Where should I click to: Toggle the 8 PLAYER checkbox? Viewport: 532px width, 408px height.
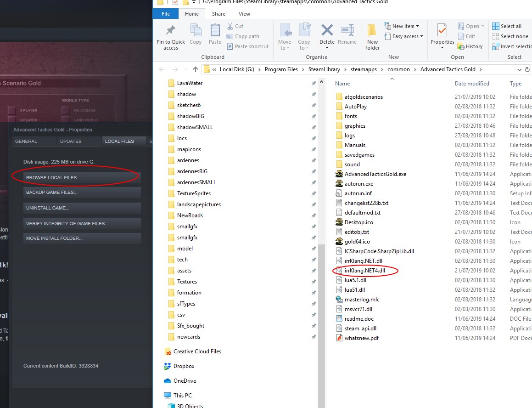tap(11, 110)
